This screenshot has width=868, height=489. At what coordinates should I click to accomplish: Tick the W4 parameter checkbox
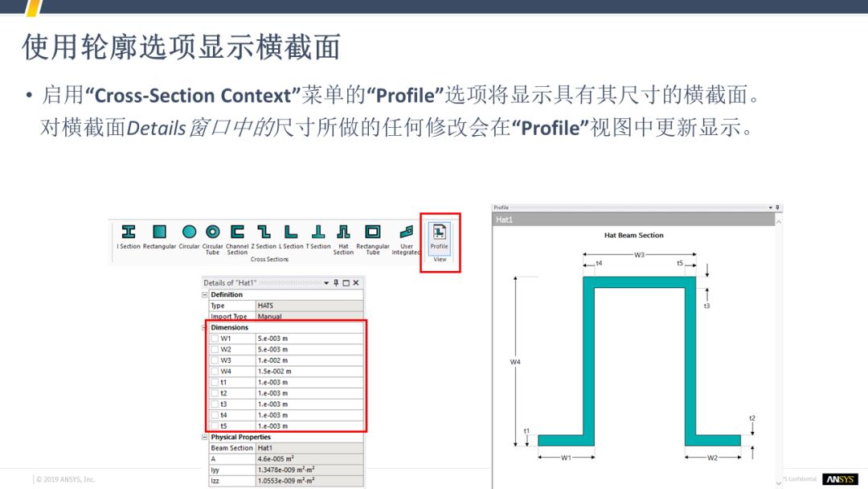coord(215,371)
